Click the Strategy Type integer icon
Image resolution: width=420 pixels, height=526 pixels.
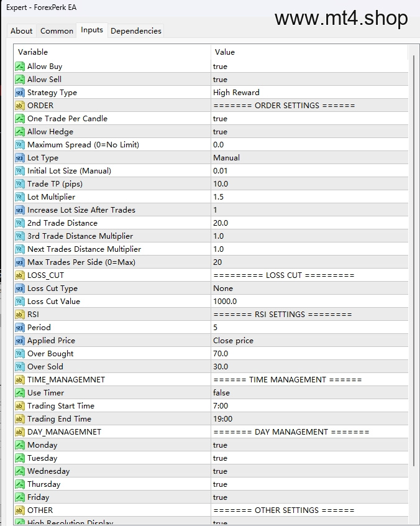point(20,93)
